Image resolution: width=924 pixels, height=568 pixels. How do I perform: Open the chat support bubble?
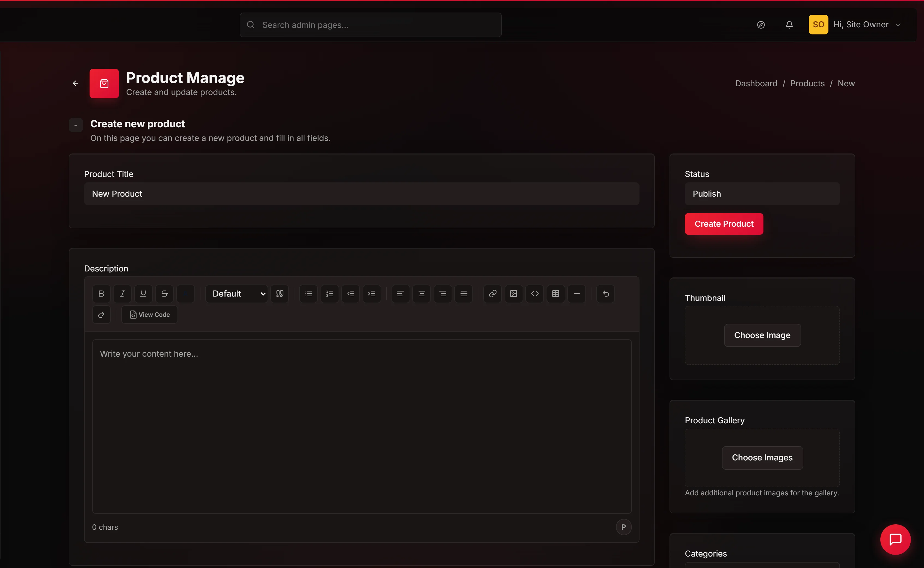(895, 539)
